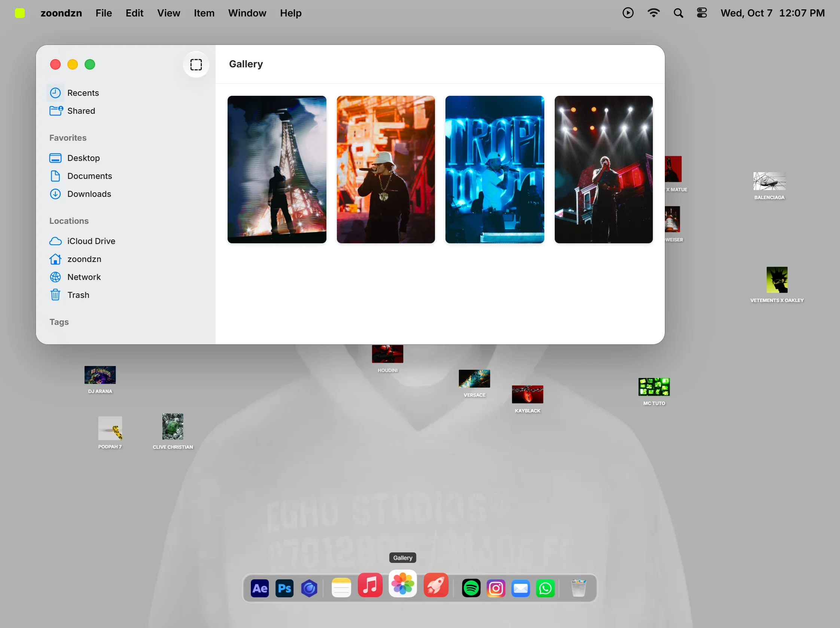This screenshot has width=840, height=628.
Task: Go to Downloads in Favorites
Action: [80, 194]
